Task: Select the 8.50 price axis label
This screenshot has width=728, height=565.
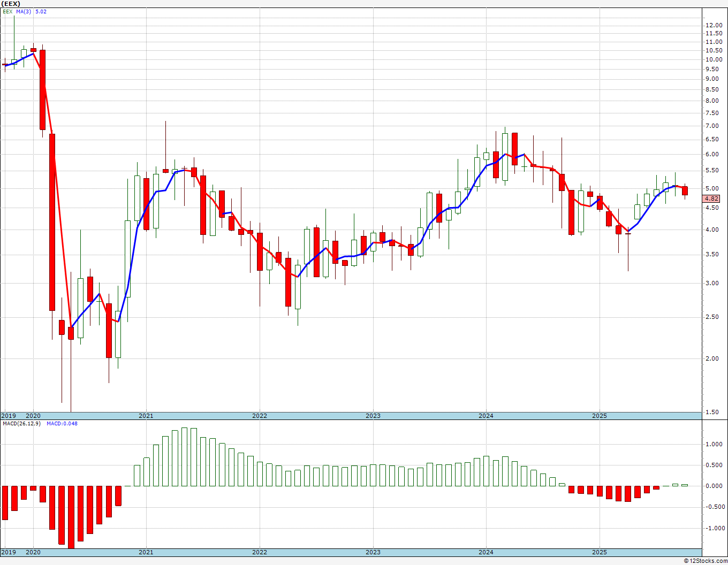Action: [x=713, y=89]
